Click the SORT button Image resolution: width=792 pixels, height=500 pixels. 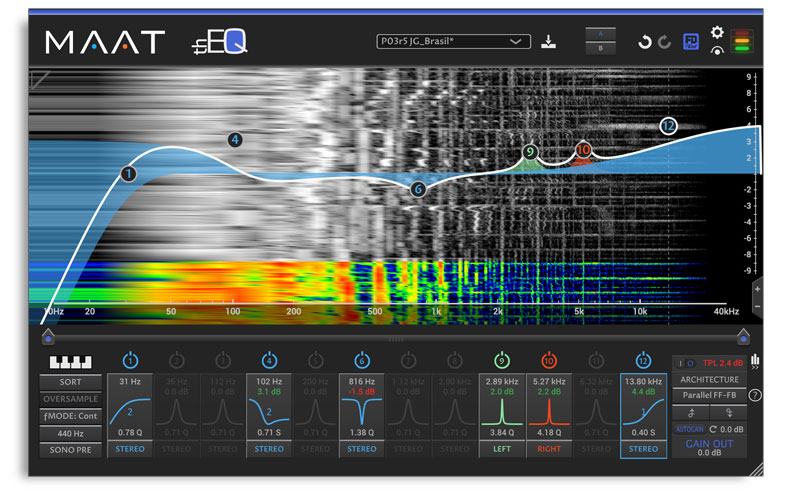69,382
